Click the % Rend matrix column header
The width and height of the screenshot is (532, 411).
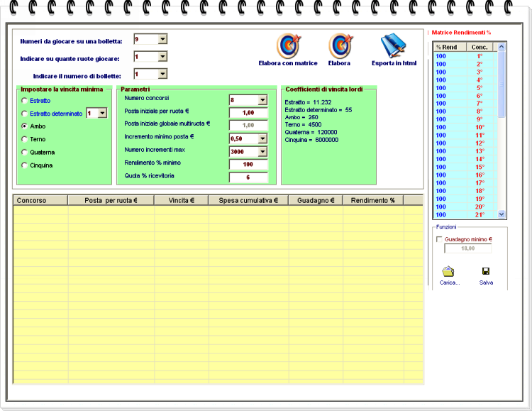450,48
